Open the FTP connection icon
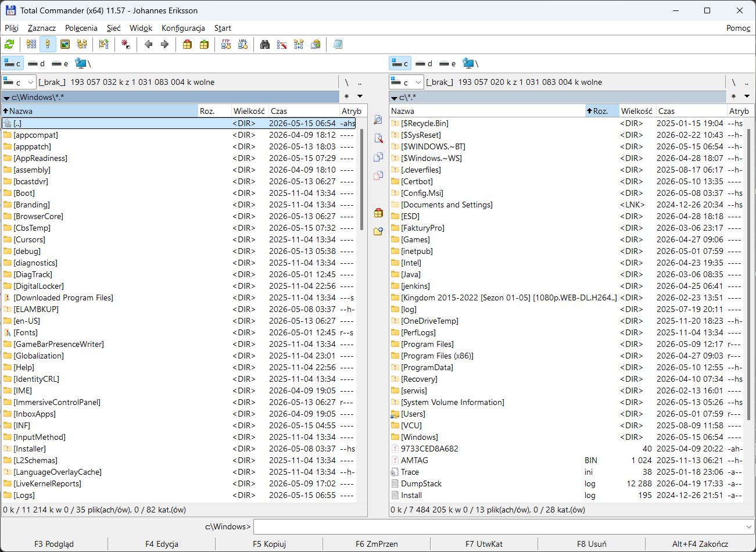Screen dimensions: 756x552 [226, 44]
